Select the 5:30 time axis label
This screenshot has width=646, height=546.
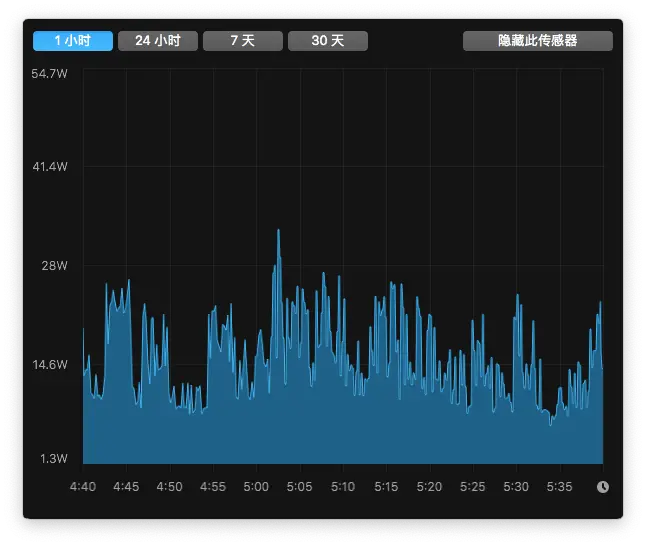pyautogui.click(x=516, y=487)
